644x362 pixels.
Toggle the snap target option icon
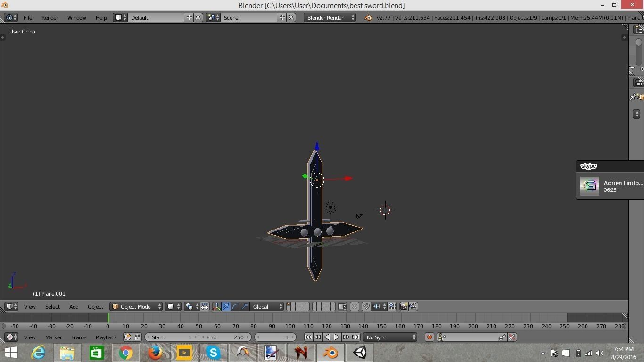pos(392,306)
